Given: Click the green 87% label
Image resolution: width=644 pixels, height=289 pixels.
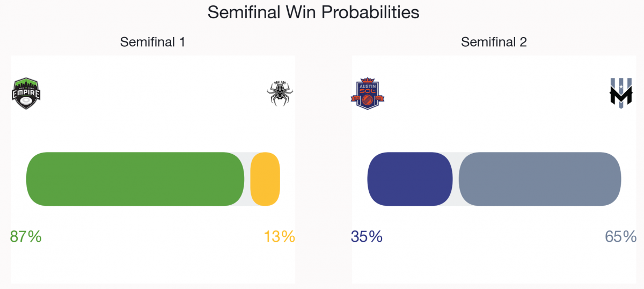Looking at the screenshot, I should pos(26,236).
